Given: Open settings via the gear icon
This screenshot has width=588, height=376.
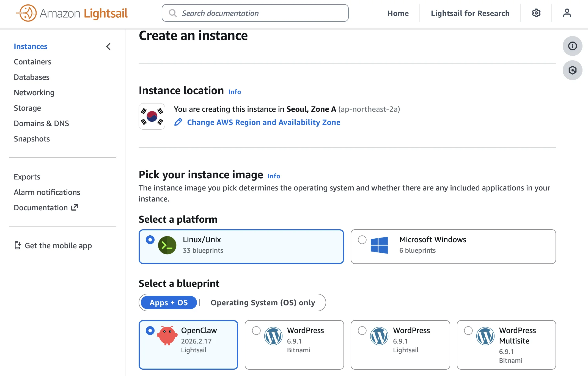Looking at the screenshot, I should 536,13.
